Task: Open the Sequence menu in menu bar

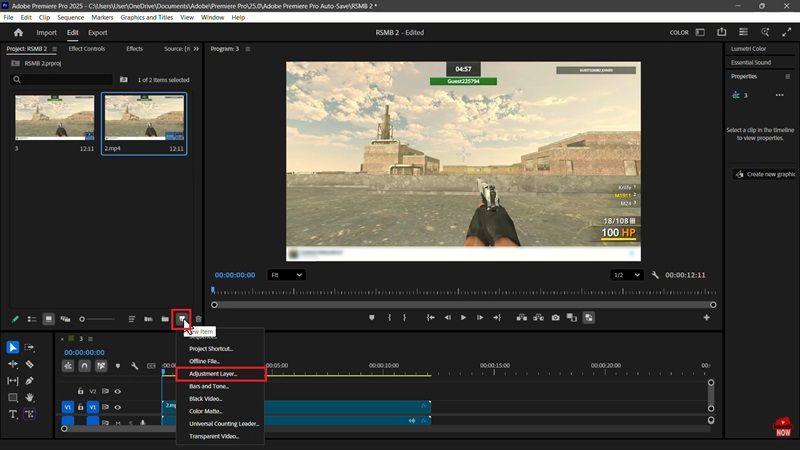Action: coord(70,17)
